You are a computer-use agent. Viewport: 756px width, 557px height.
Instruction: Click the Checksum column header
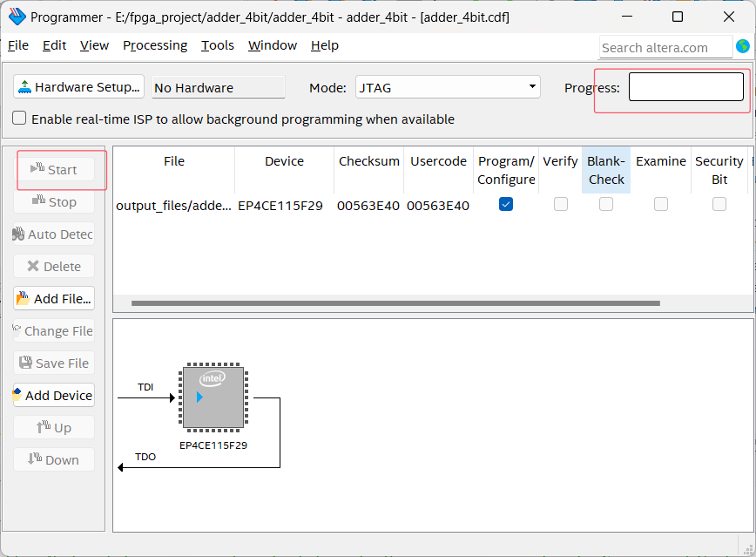[368, 170]
